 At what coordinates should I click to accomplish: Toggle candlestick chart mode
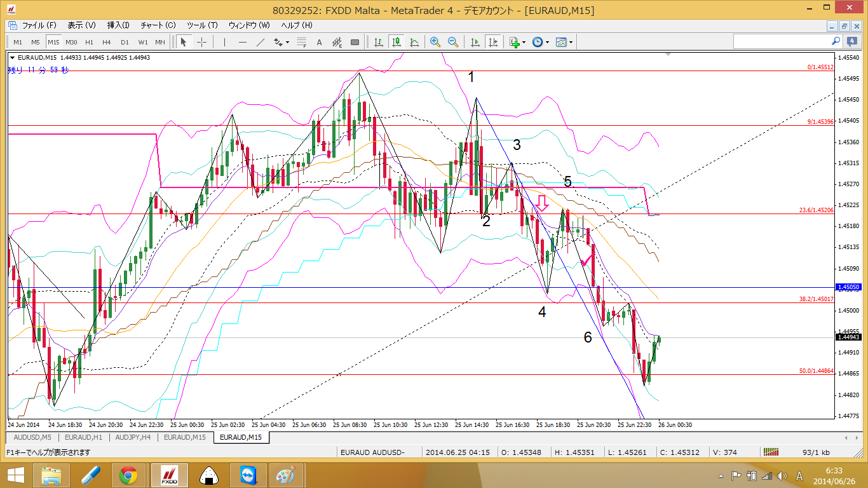pos(397,42)
